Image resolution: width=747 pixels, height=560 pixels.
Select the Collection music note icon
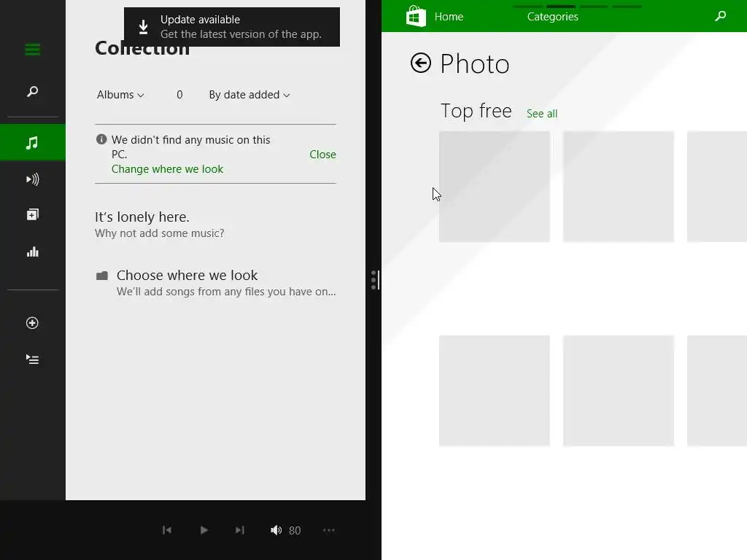(x=32, y=142)
